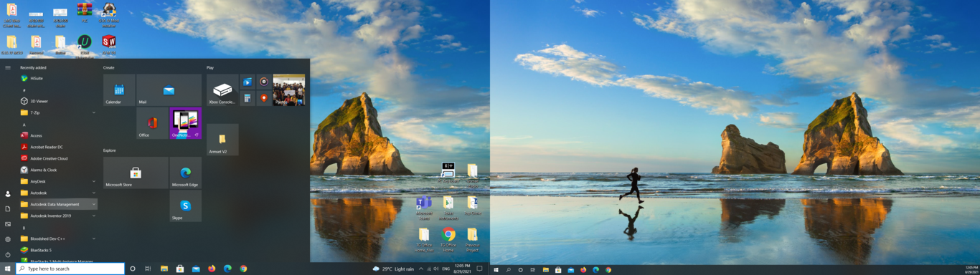Viewport: 980px width, 275px height.
Task: Open clock showing 12:05 PM on left taskbar
Action: [x=463, y=269]
